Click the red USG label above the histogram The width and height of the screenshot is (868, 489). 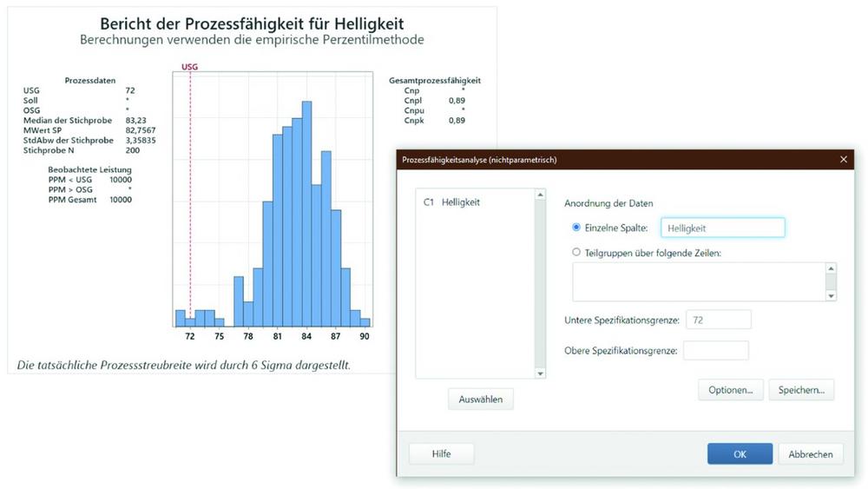(189, 66)
